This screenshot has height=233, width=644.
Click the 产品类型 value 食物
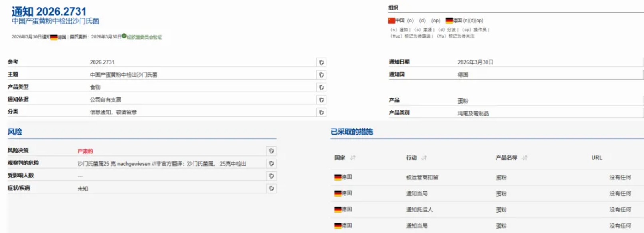point(95,87)
